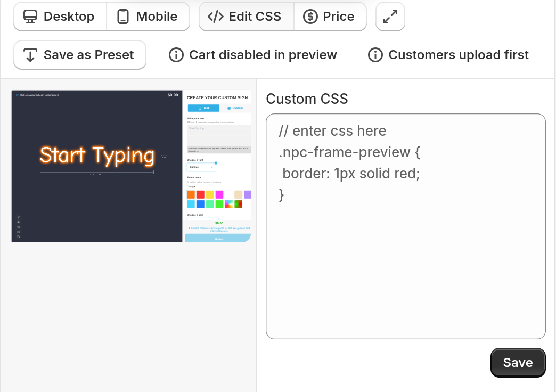The height and width of the screenshot is (392, 556).
Task: Click the Finish button in preview
Action: 218,239
